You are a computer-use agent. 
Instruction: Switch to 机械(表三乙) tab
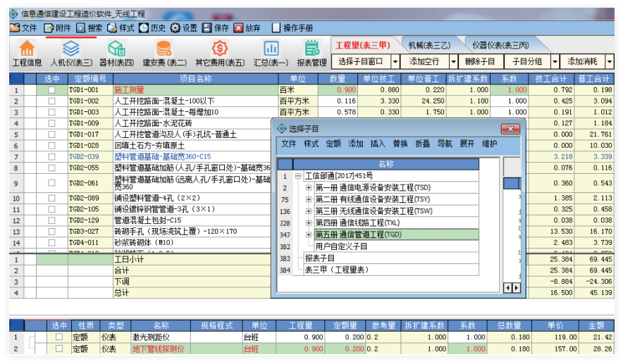pyautogui.click(x=428, y=45)
